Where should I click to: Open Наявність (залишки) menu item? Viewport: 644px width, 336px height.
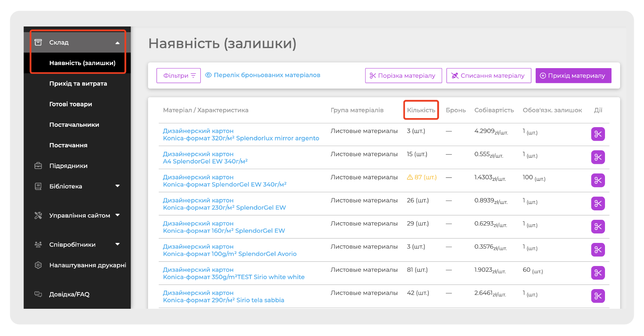click(82, 63)
